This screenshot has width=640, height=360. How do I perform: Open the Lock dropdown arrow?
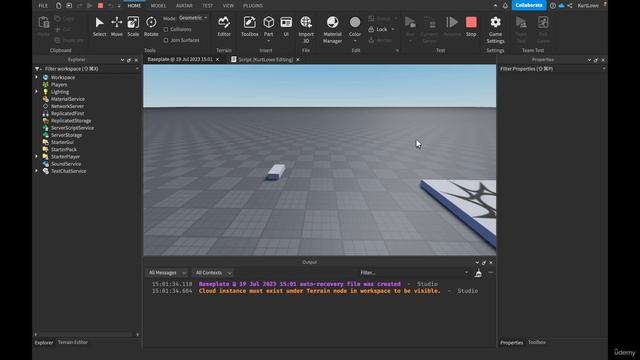pos(393,29)
